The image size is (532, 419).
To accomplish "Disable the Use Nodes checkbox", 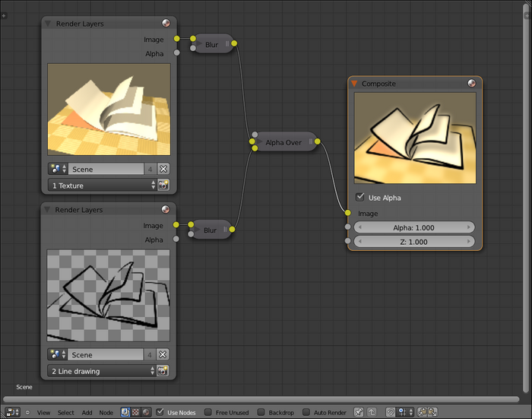I will coord(160,412).
